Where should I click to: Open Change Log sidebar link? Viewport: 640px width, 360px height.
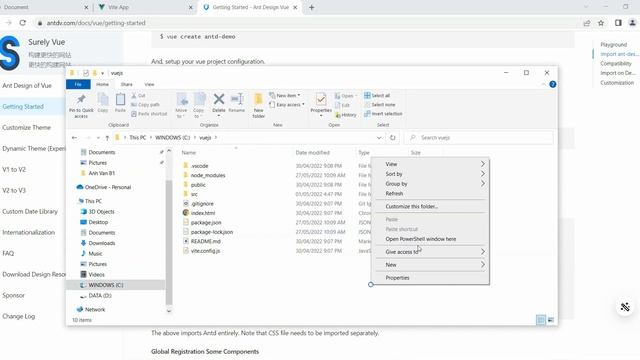point(18,316)
